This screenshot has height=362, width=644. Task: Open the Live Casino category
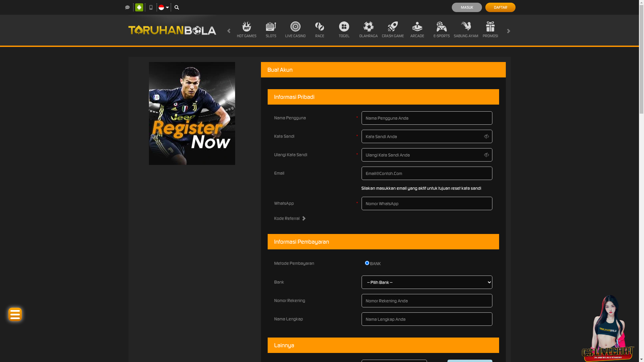click(x=295, y=30)
